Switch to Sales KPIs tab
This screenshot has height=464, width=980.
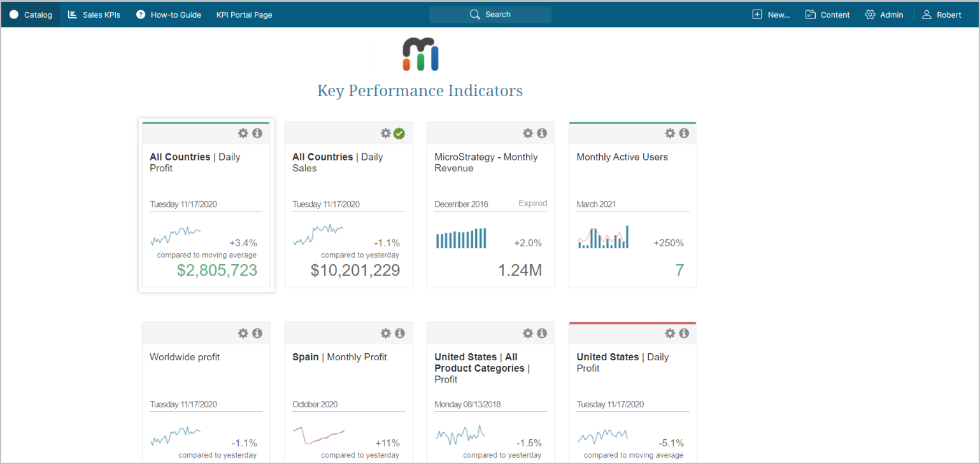point(94,15)
